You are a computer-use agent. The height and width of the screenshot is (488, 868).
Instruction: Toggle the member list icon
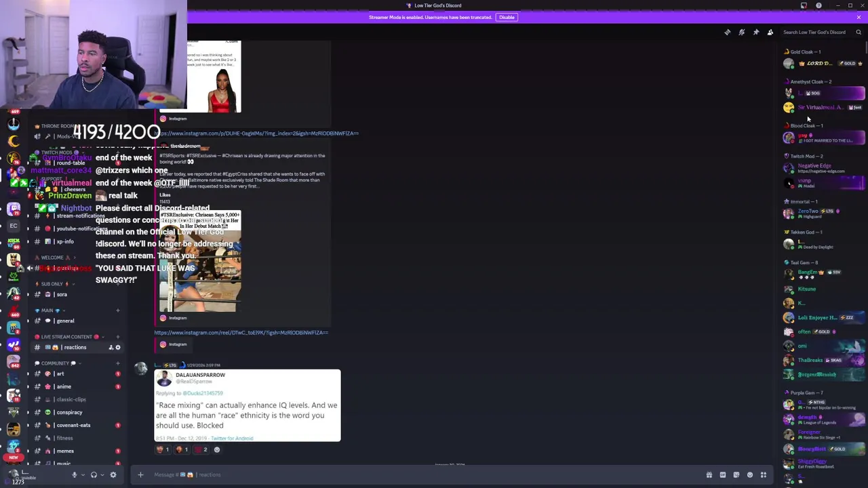(770, 32)
